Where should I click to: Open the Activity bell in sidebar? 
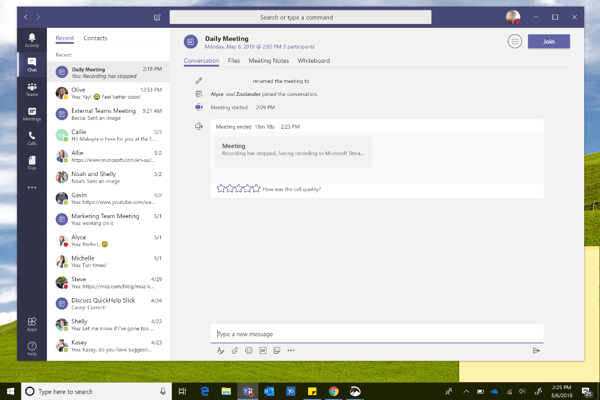click(32, 40)
